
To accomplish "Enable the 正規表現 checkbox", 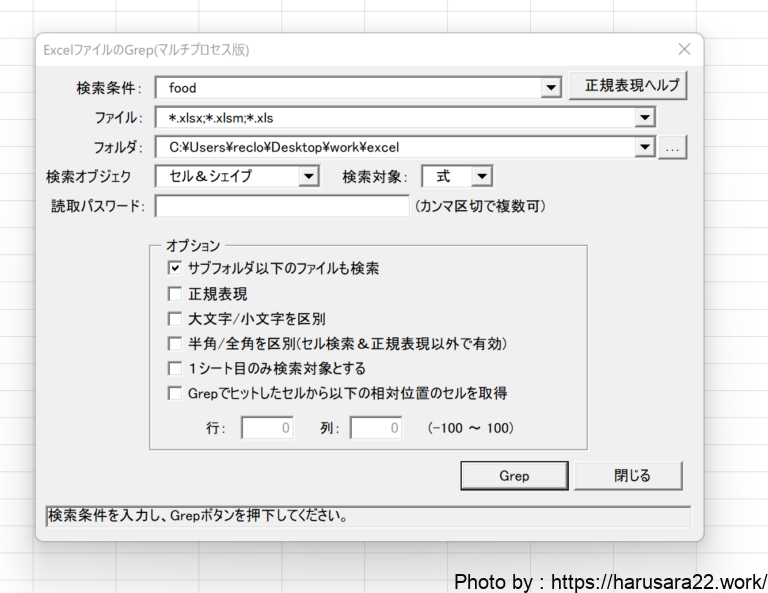I will (175, 294).
